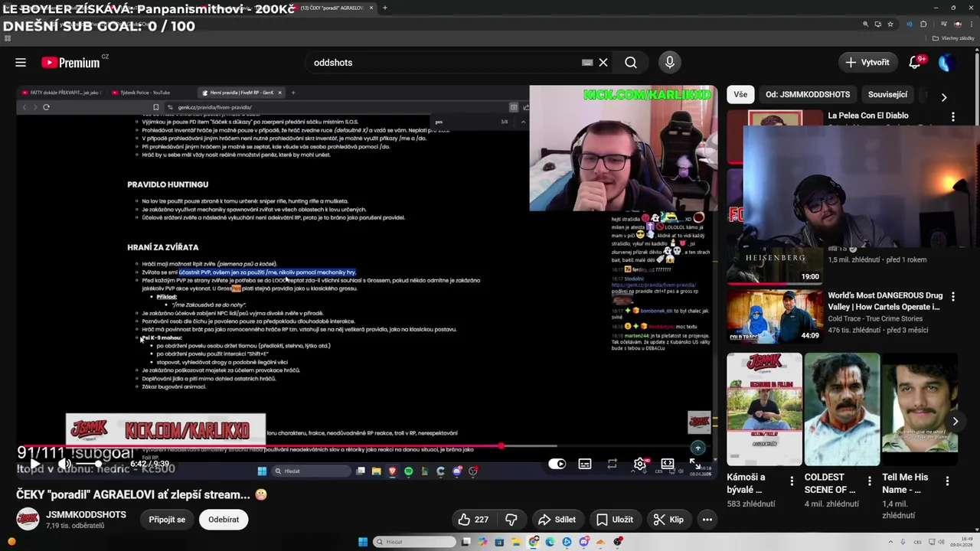Viewport: 980px width, 551px height.
Task: Open a new browser tab
Action: point(384,8)
